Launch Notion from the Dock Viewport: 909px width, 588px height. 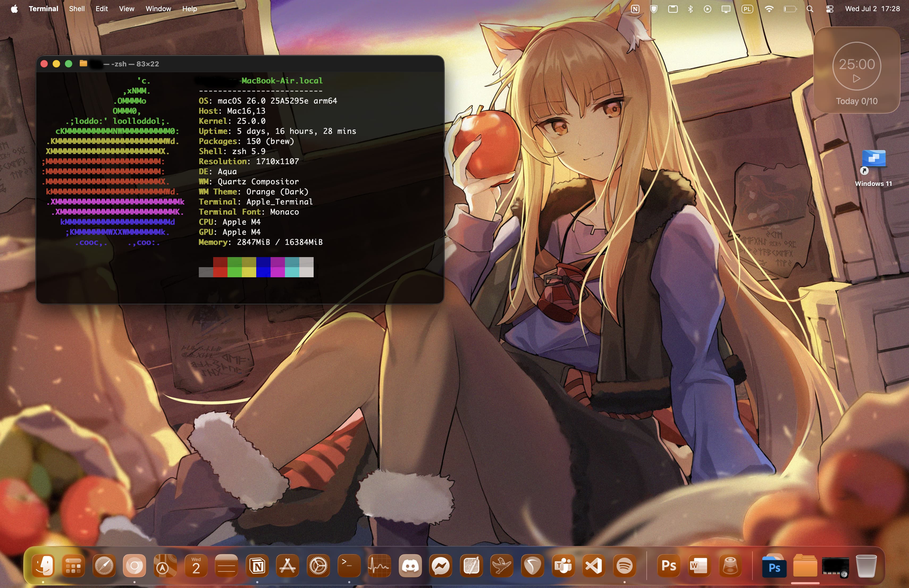257,566
